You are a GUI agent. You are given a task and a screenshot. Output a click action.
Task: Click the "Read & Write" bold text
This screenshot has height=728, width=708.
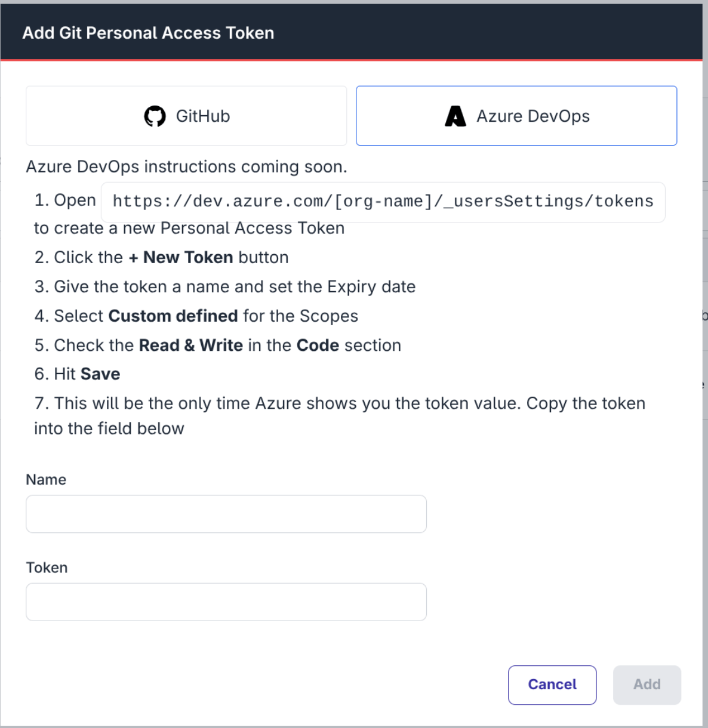click(190, 345)
